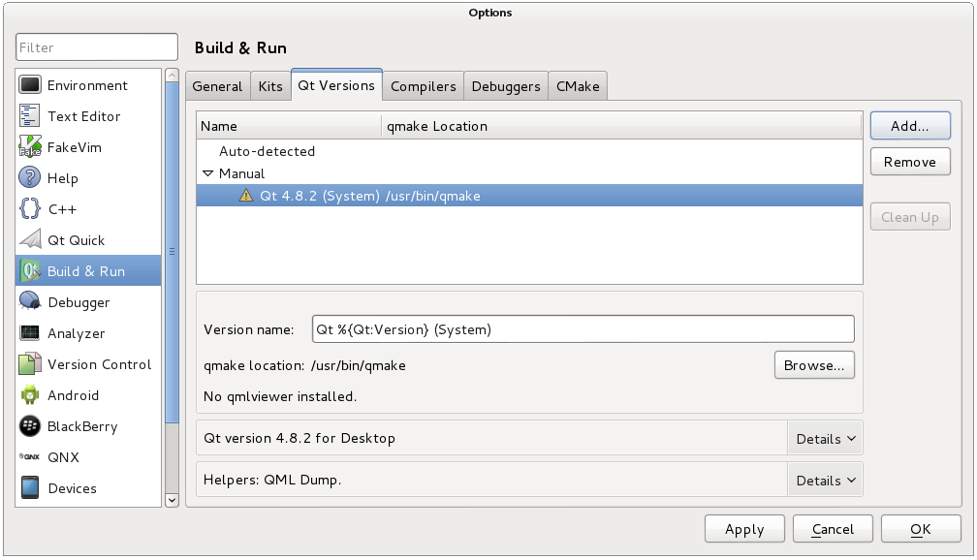Open the Environment settings icon
The height and width of the screenshot is (560, 977).
point(30,84)
